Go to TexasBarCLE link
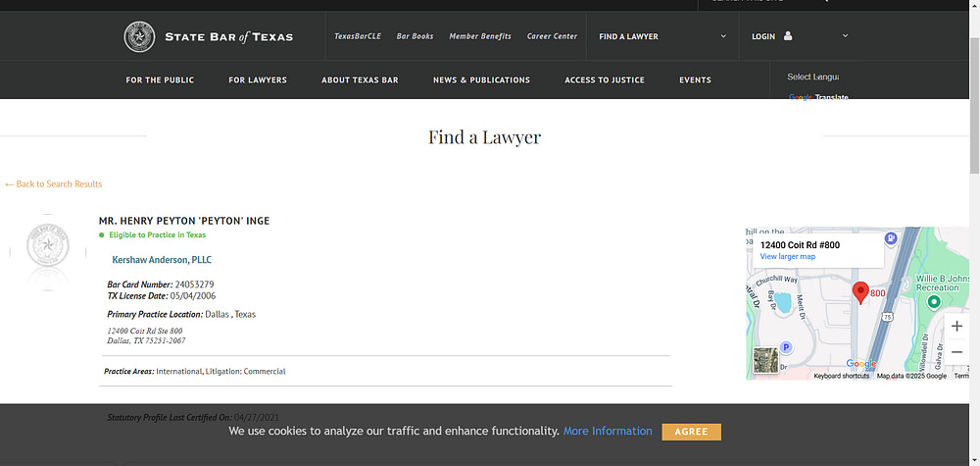 click(358, 36)
